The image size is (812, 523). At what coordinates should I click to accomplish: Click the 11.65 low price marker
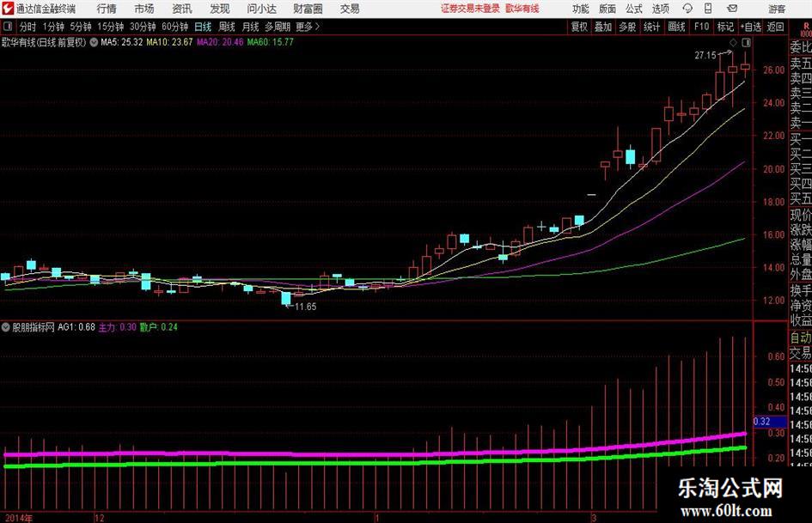(305, 307)
